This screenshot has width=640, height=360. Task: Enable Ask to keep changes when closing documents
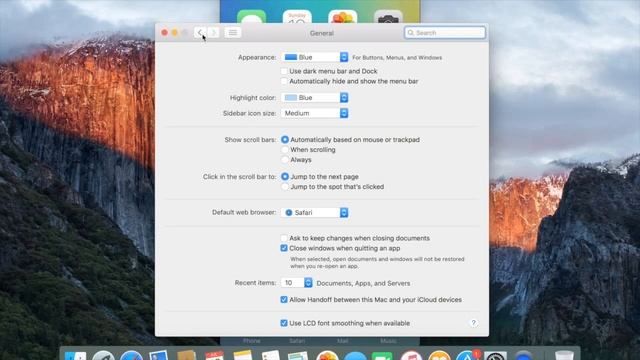pyautogui.click(x=284, y=238)
